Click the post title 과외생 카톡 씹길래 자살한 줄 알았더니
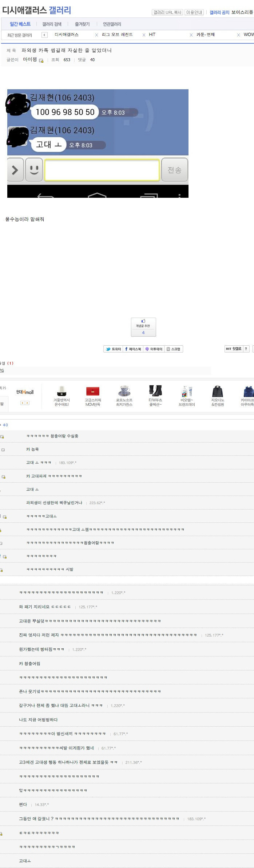Screen dimensions: 254x868 (x=67, y=50)
